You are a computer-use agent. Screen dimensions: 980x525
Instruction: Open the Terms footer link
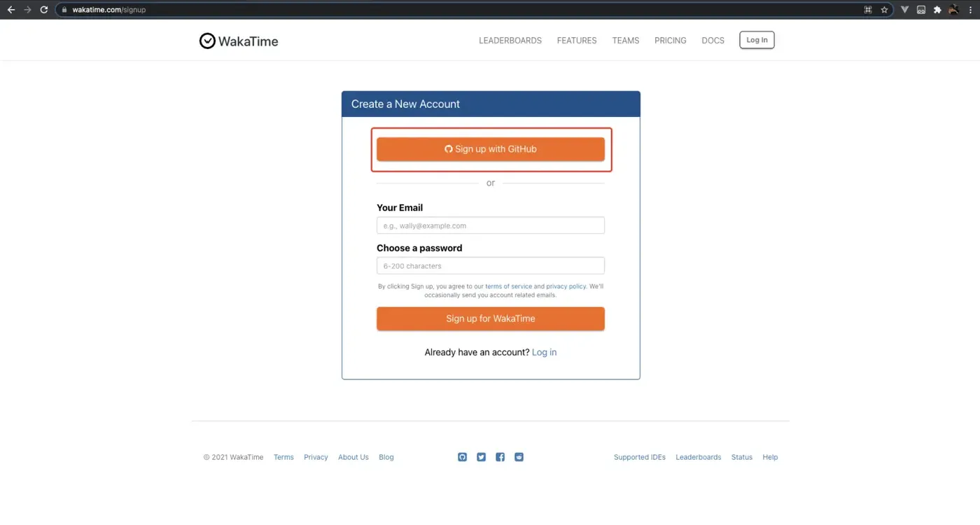tap(283, 457)
